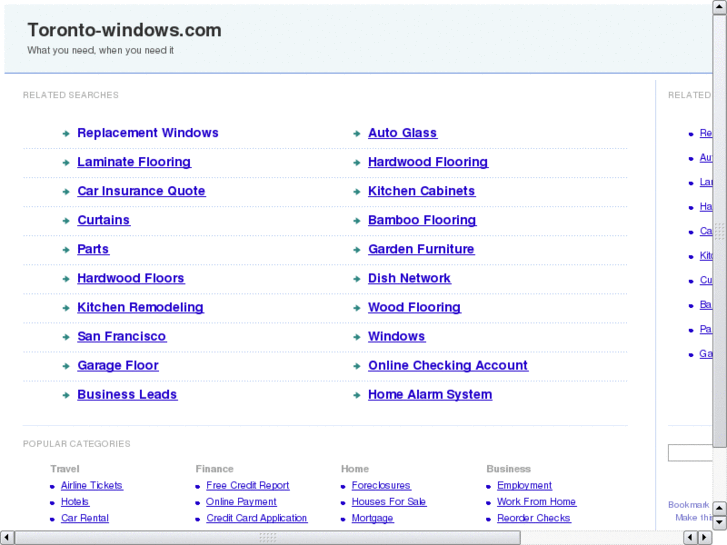Open Credit Card Application link
This screenshot has width=727, height=545.
tap(256, 518)
